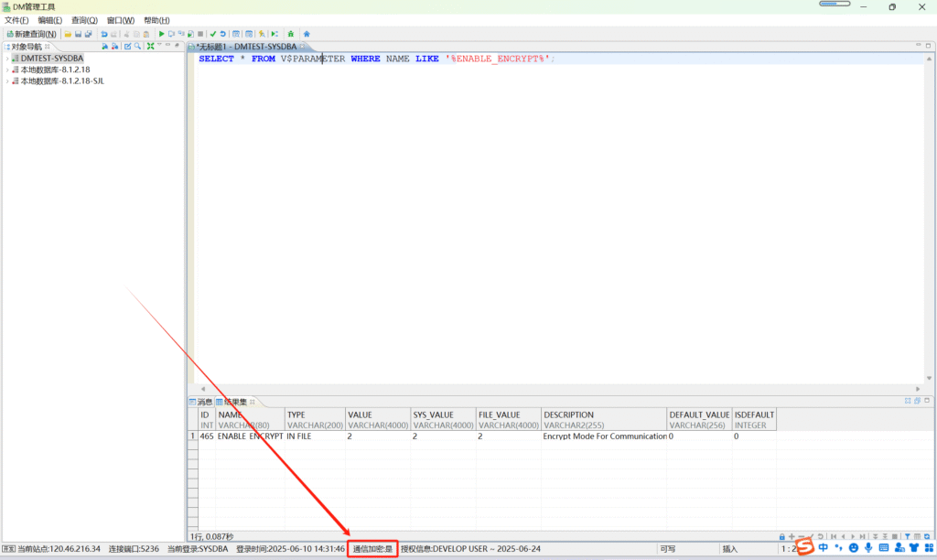Click the green collapse-all icon in navigator
The width and height of the screenshot is (937, 560).
coord(150,46)
